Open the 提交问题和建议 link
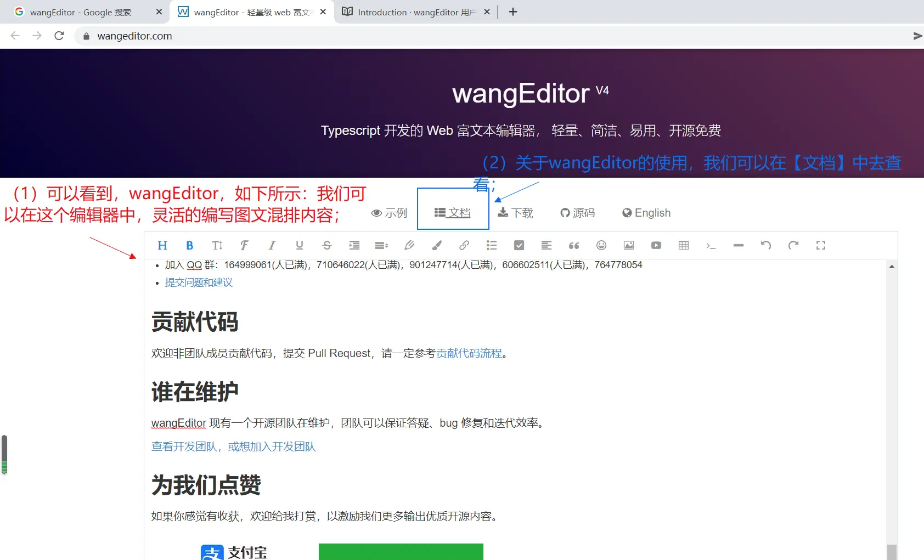Image resolution: width=924 pixels, height=560 pixels. pos(199,282)
